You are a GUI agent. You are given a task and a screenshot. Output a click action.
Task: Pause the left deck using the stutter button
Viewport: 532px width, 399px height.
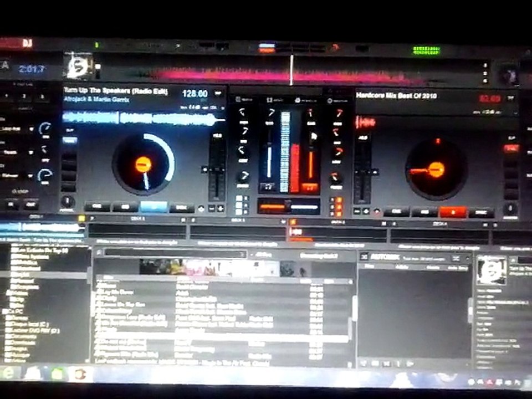pos(125,207)
